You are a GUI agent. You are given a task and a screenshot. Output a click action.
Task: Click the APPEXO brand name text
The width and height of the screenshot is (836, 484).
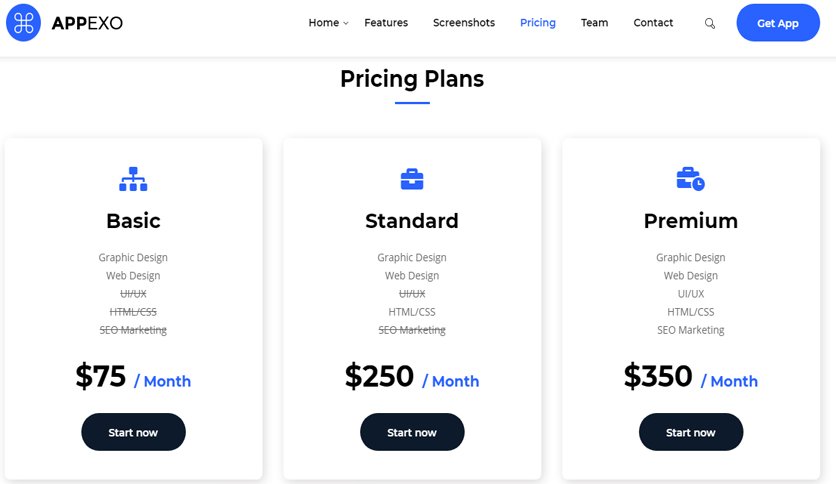87,23
